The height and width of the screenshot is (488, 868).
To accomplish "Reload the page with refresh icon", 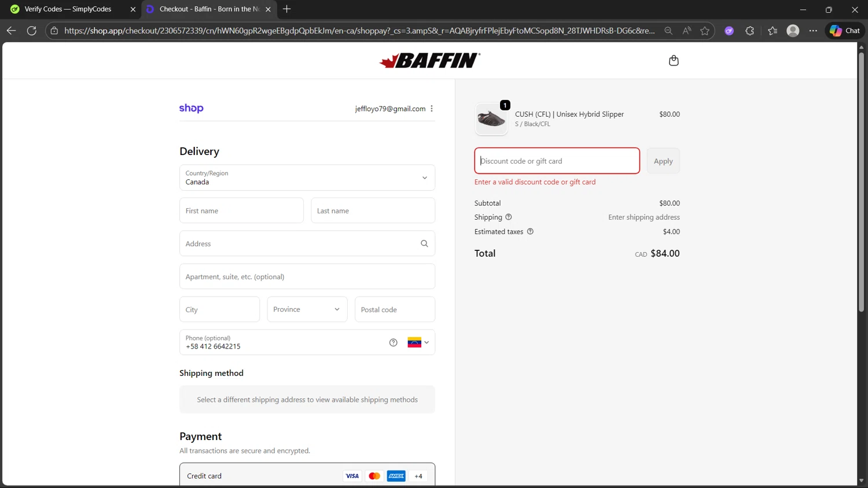I will point(32,31).
